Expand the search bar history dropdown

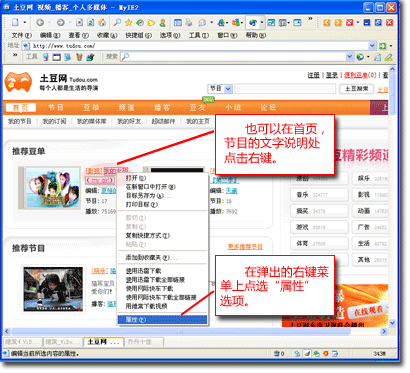click(349, 57)
